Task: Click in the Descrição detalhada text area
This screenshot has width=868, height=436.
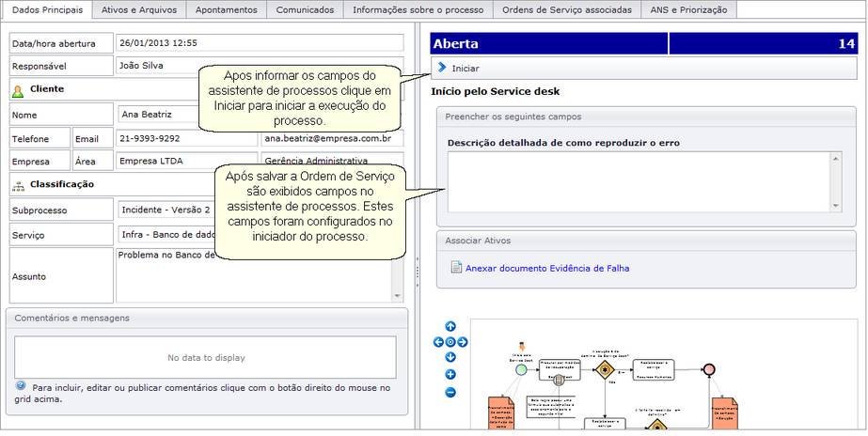Action: [639, 181]
